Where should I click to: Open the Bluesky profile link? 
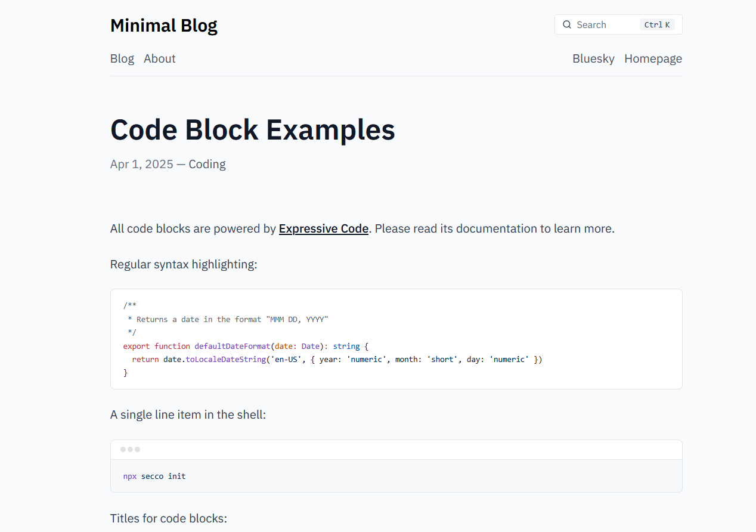tap(593, 58)
